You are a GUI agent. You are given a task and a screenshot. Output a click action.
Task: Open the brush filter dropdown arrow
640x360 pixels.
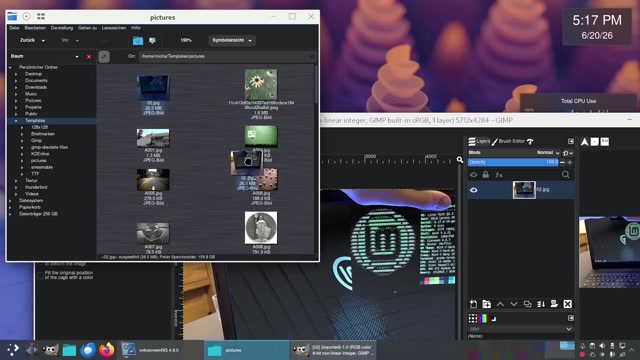(569, 329)
